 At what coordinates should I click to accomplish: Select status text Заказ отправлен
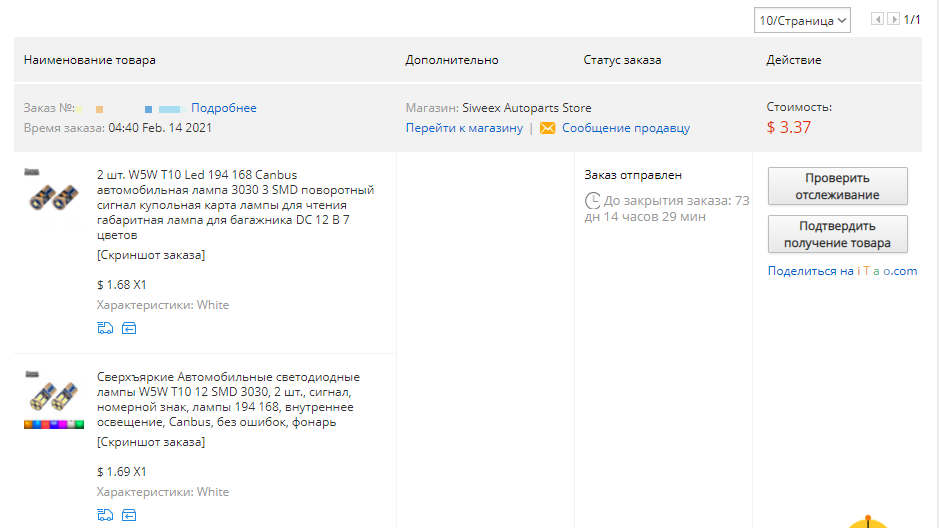coord(633,175)
